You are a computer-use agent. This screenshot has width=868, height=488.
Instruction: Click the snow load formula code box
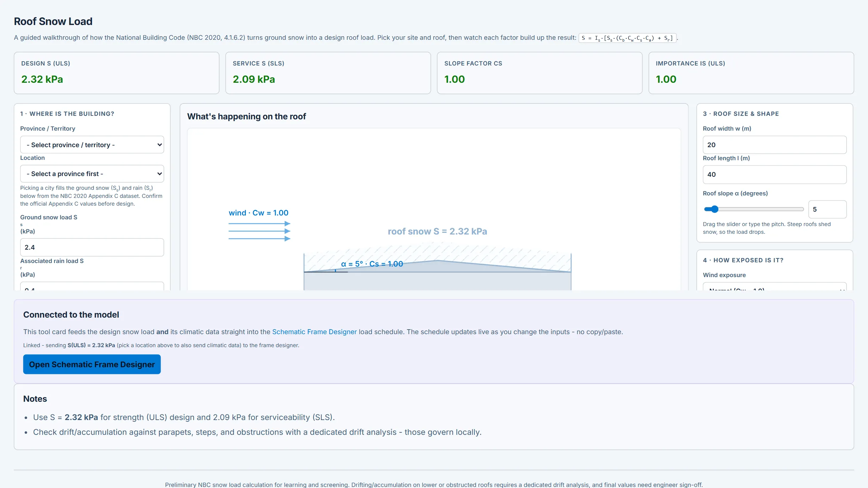click(627, 38)
